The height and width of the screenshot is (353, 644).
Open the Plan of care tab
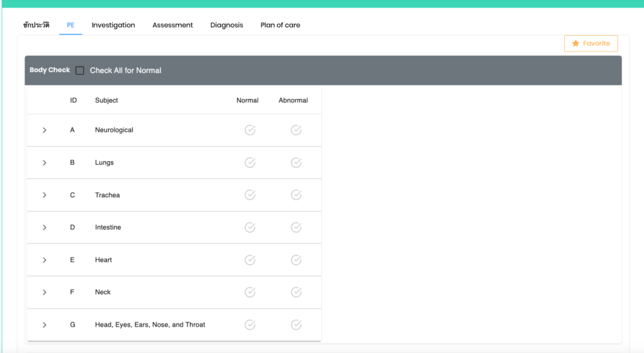tap(280, 25)
